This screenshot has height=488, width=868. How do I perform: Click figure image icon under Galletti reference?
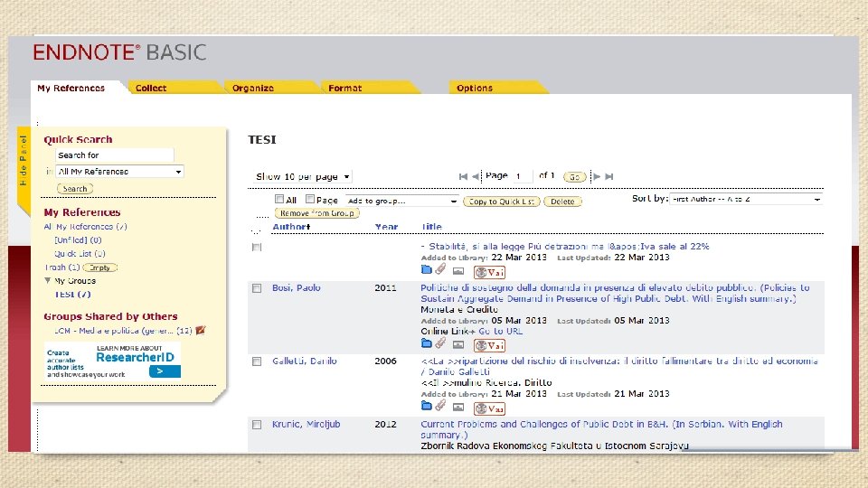pos(458,408)
